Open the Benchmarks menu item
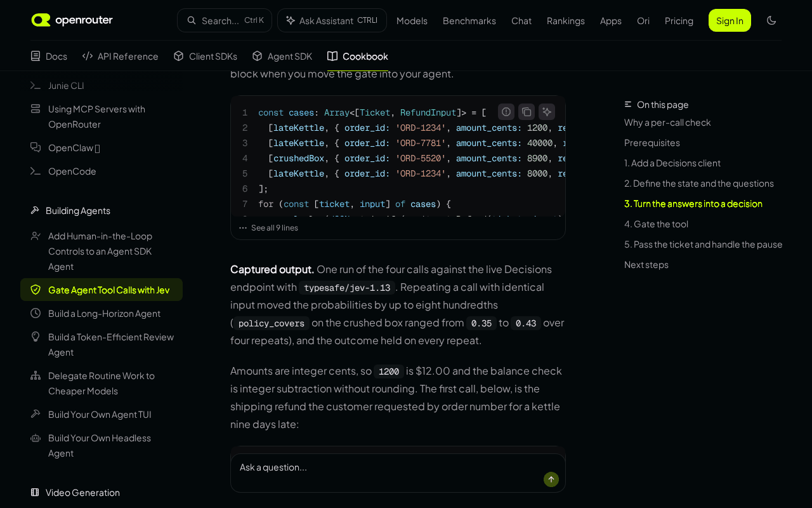This screenshot has height=508, width=812. click(469, 20)
